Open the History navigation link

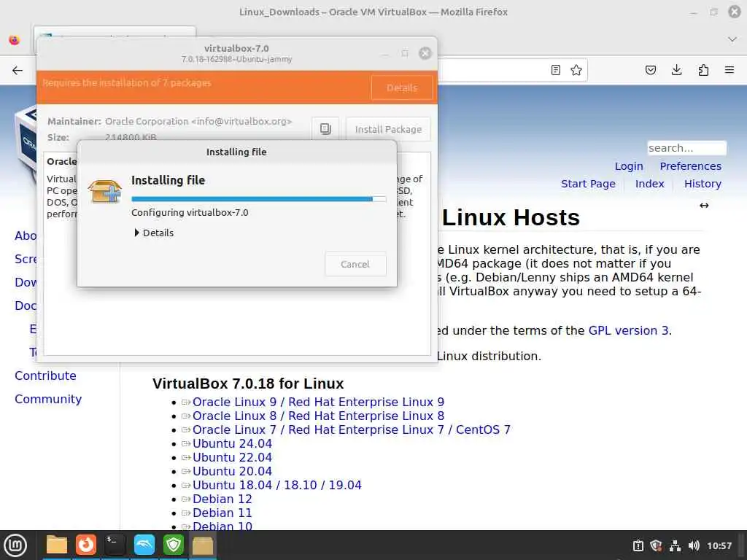(x=703, y=184)
